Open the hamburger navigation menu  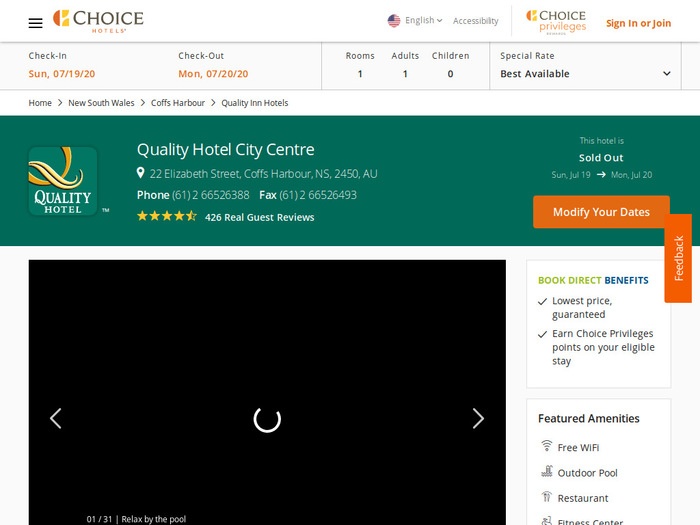[35, 23]
